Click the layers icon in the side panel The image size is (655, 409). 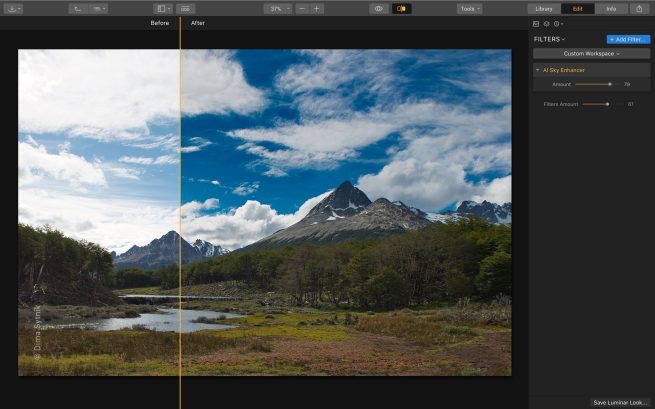546,23
